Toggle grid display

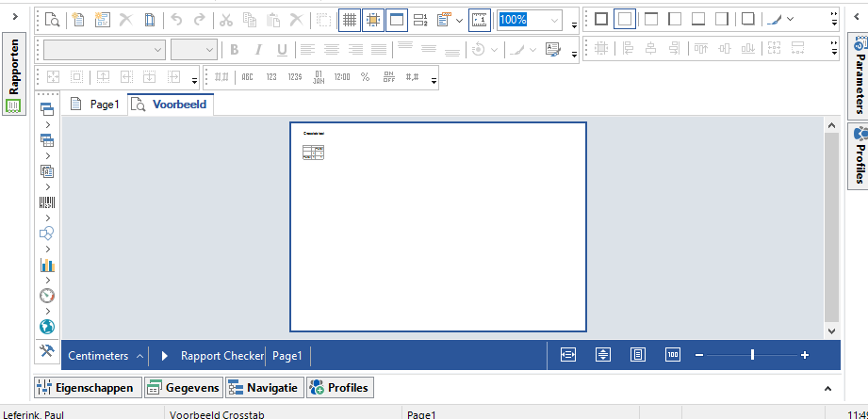350,20
